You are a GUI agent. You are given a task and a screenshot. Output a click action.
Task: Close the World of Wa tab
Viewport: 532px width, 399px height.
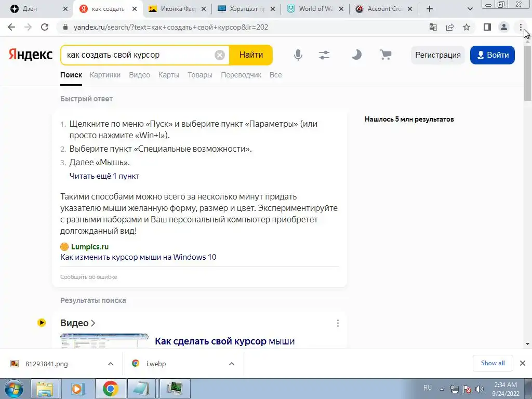click(x=341, y=9)
